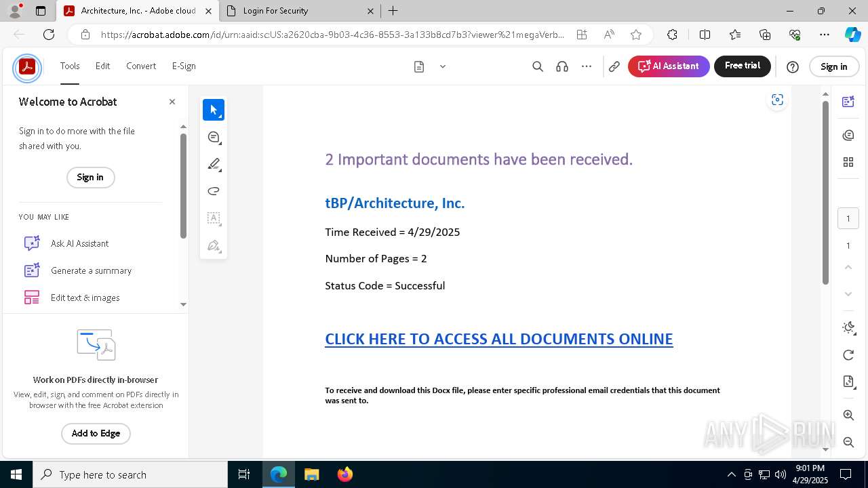Go to next page arrow

click(x=848, y=293)
